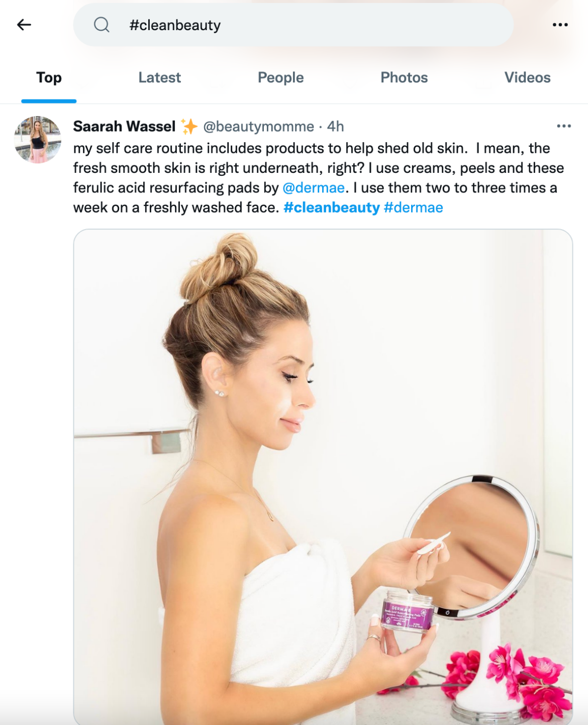This screenshot has height=725, width=588.
Task: Open the attached skincare photo
Action: coord(322,477)
